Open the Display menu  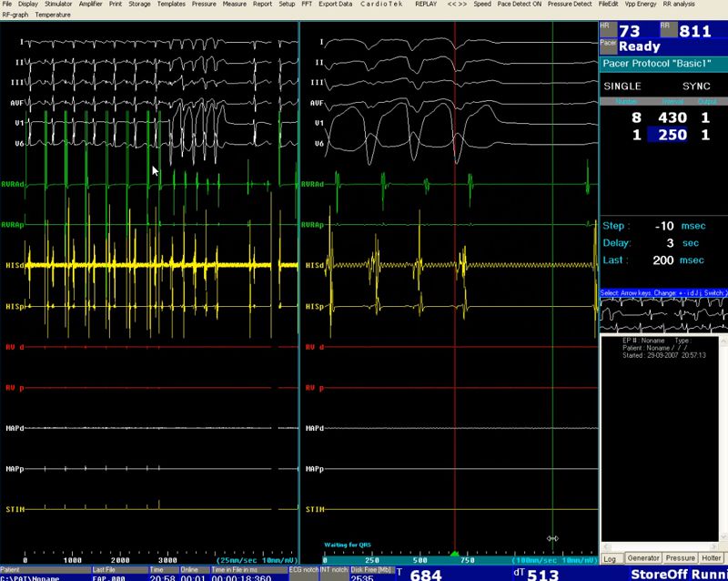point(28,4)
